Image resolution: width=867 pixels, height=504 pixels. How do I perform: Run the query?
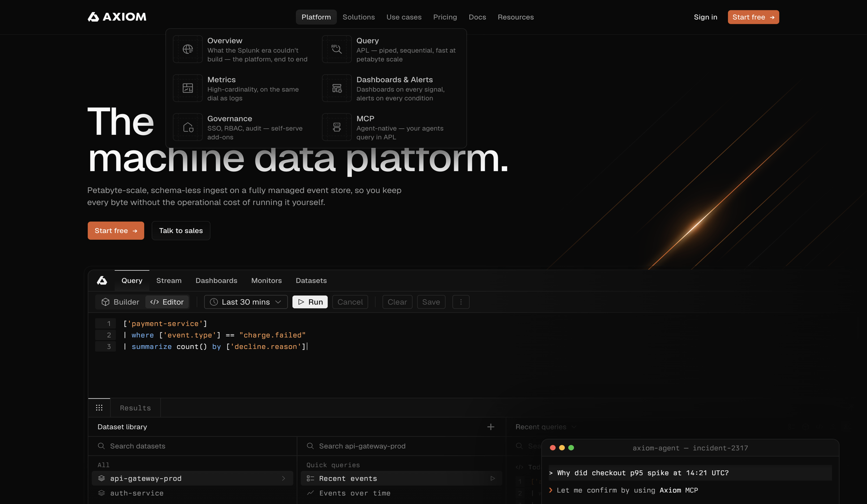(x=310, y=302)
